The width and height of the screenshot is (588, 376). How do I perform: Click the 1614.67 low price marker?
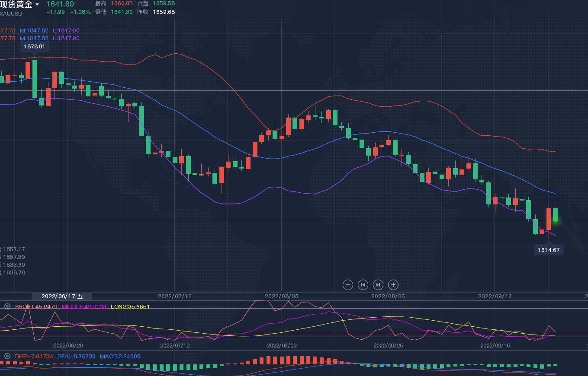pos(549,250)
